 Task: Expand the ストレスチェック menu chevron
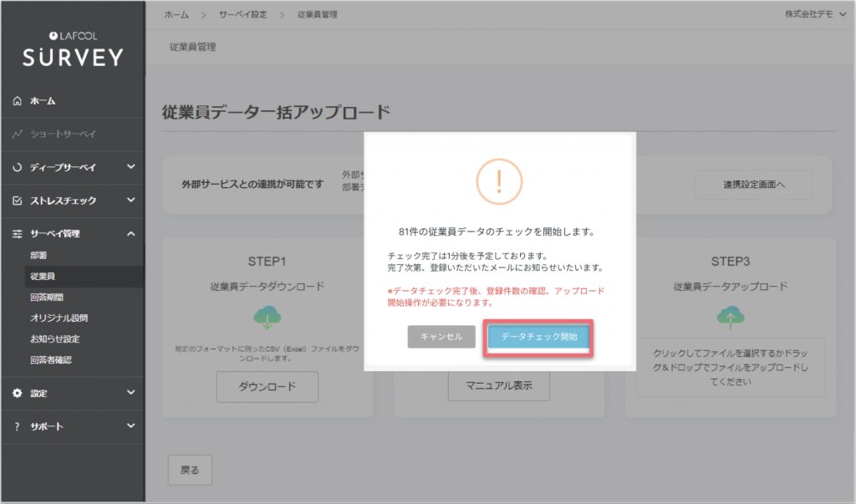pyautogui.click(x=131, y=200)
